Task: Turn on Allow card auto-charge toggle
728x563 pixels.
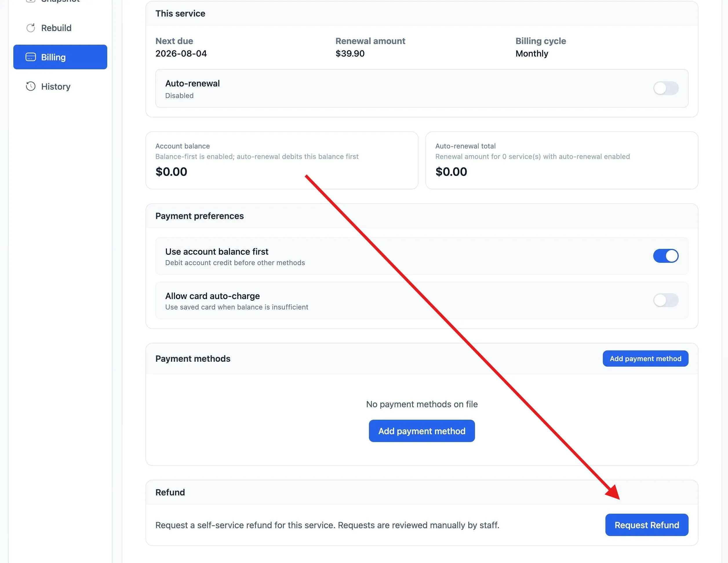Action: click(666, 300)
